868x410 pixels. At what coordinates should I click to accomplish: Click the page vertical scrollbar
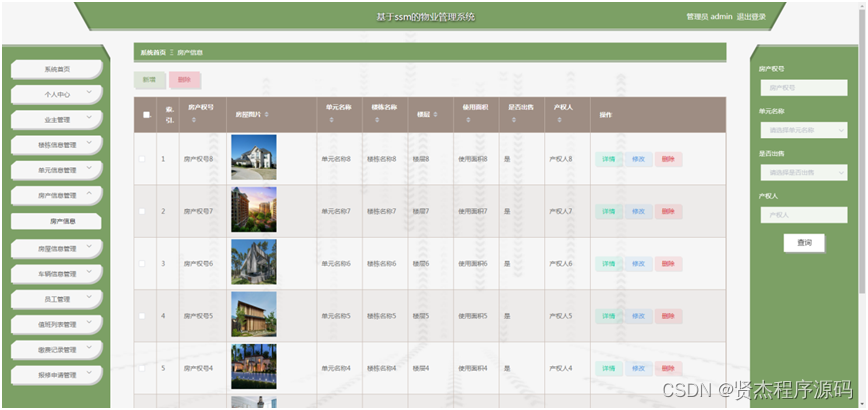(862, 149)
